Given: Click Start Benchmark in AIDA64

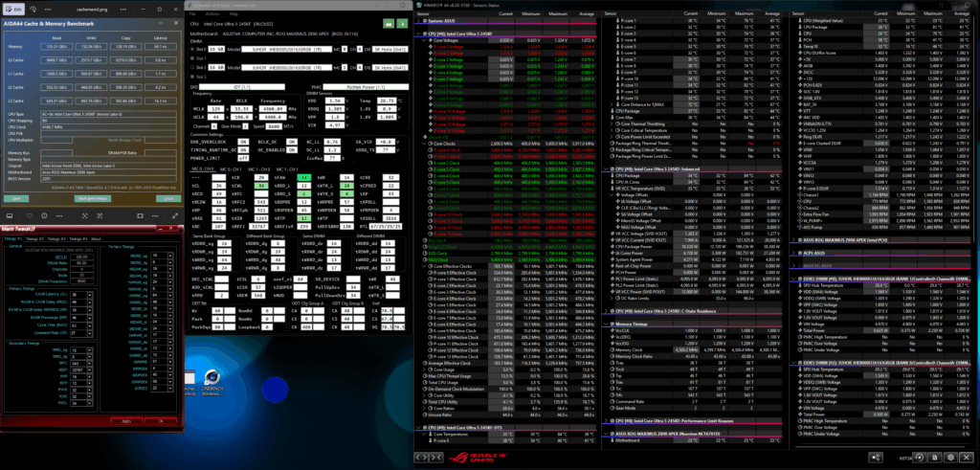Looking at the screenshot, I should (94, 198).
